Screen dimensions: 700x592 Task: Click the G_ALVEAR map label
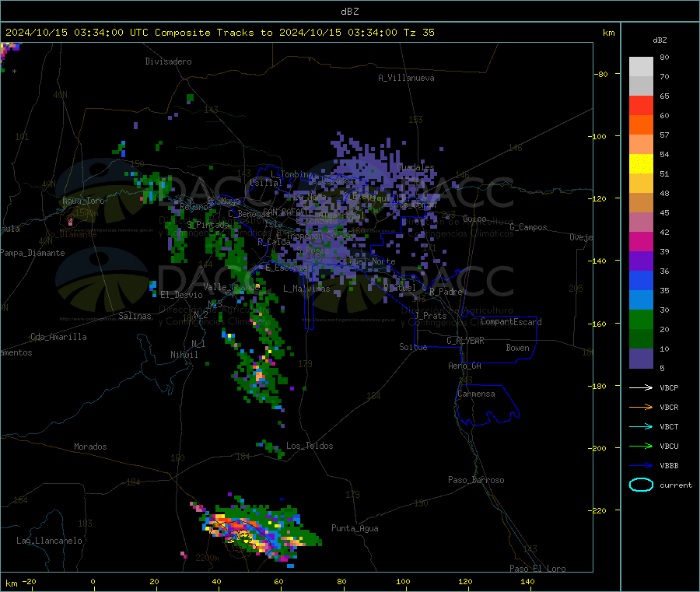click(465, 341)
